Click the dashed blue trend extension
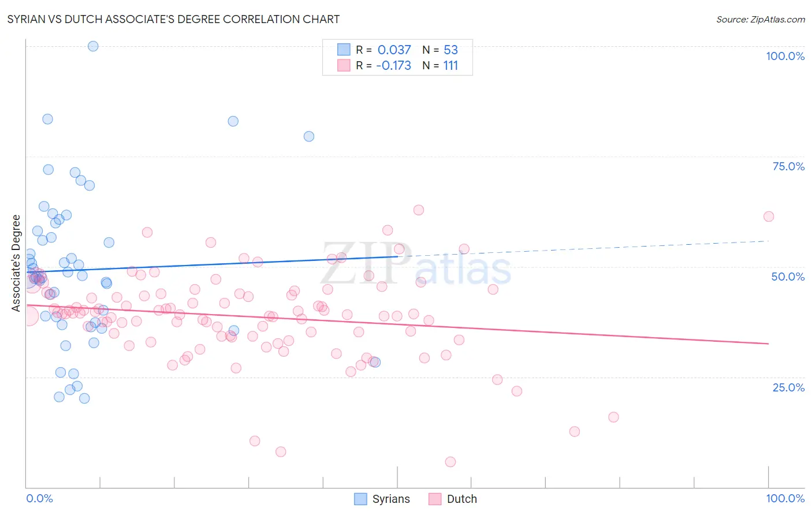Image resolution: width=812 pixels, height=515 pixels. 583,248
